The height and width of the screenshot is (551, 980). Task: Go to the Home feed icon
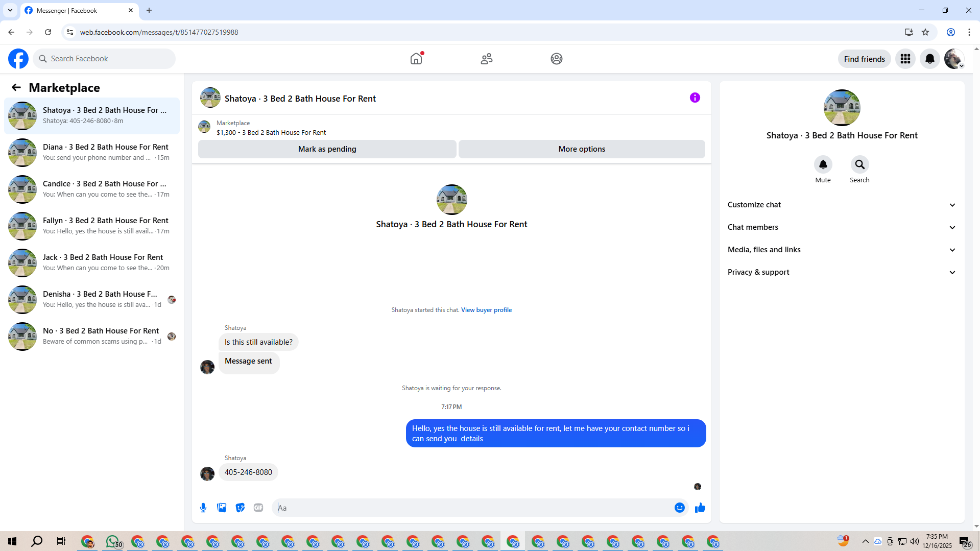pyautogui.click(x=416, y=59)
